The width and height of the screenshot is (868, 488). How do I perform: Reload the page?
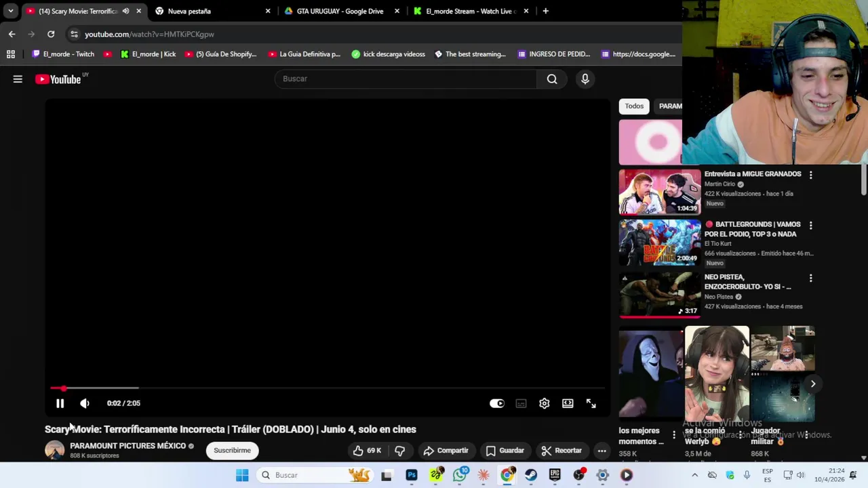51,34
